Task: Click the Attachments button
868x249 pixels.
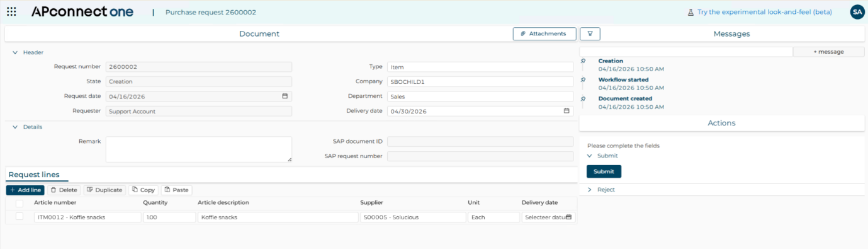Action: (544, 33)
